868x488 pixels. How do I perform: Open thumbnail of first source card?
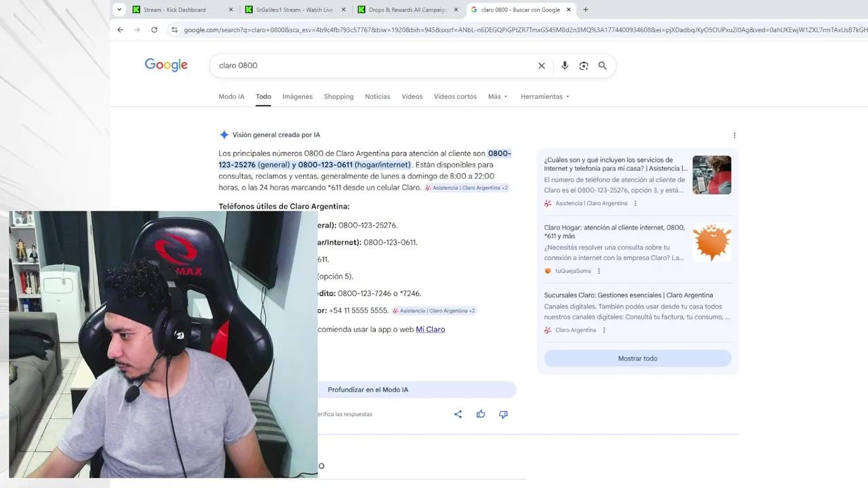(712, 175)
